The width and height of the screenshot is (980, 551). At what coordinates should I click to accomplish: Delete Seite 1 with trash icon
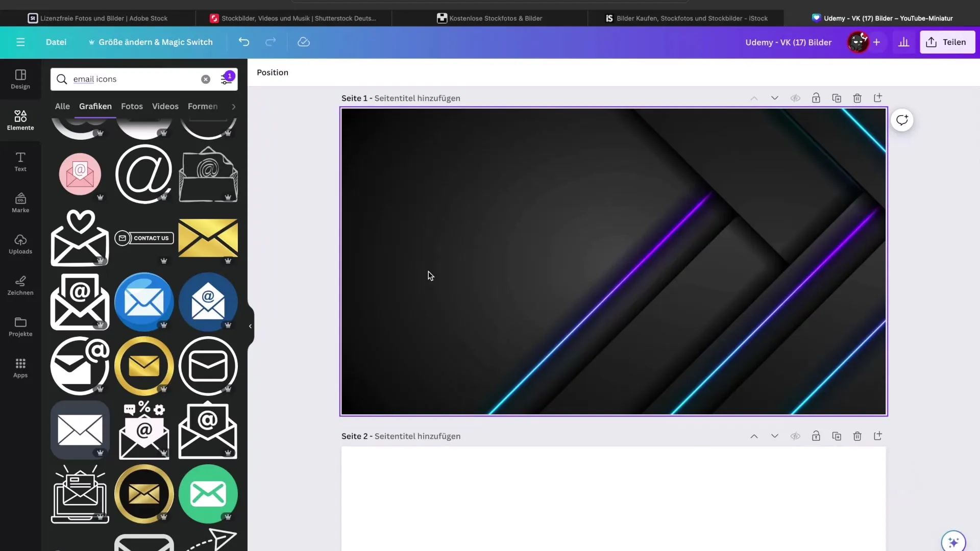click(857, 98)
